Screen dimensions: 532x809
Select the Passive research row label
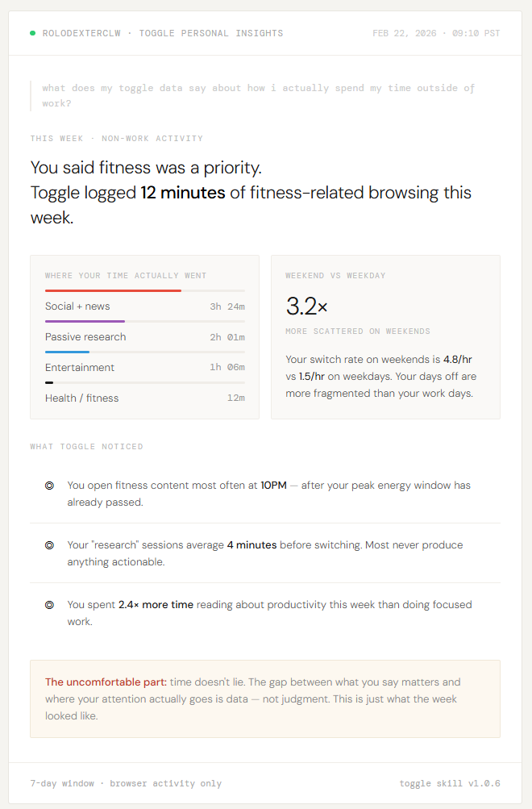point(85,337)
